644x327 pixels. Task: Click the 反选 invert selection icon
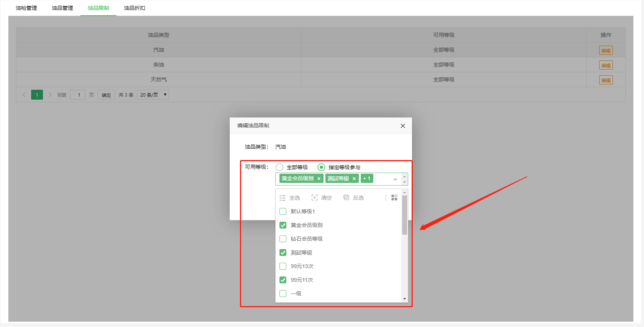click(346, 198)
